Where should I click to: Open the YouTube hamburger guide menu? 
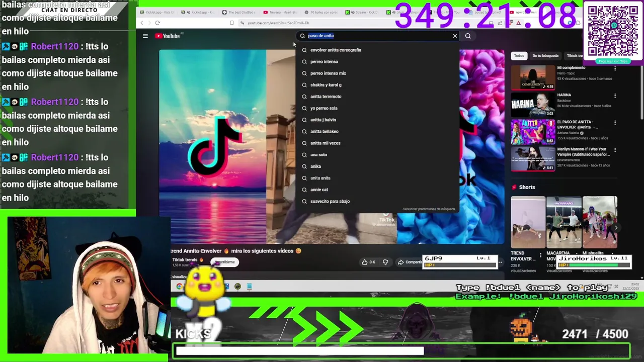[145, 36]
